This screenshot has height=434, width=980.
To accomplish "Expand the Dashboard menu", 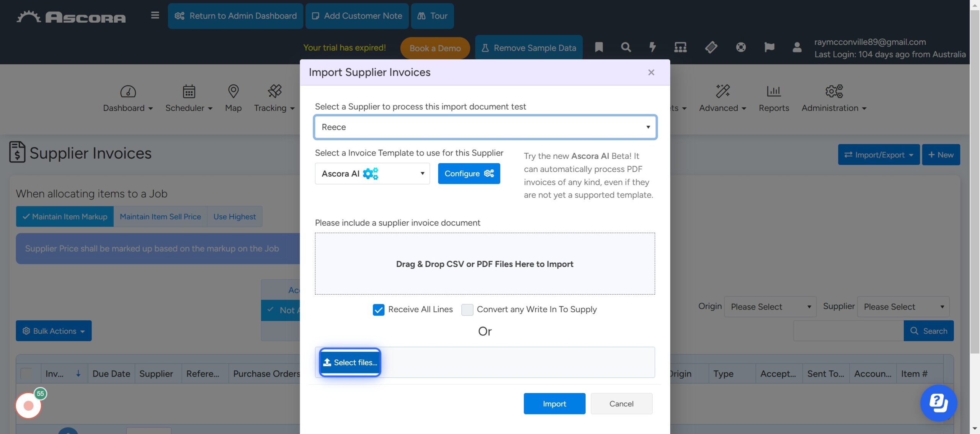I will coord(128,108).
